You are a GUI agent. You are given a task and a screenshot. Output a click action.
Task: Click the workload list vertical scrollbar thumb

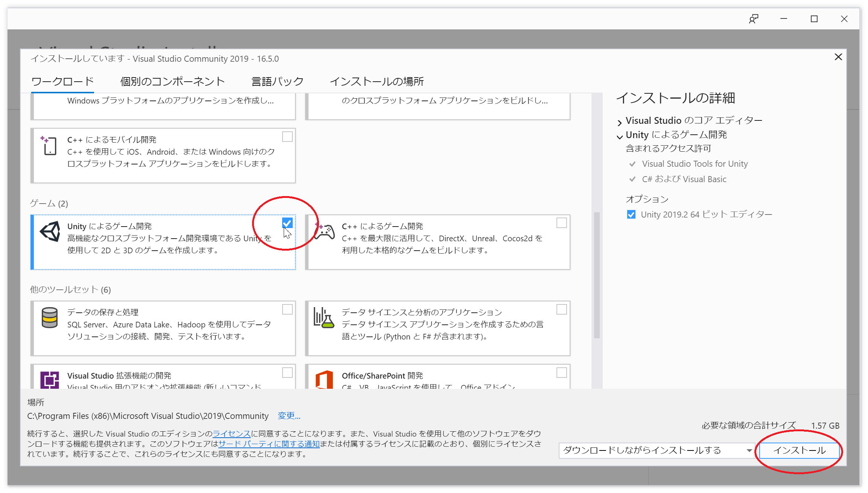pos(597,275)
